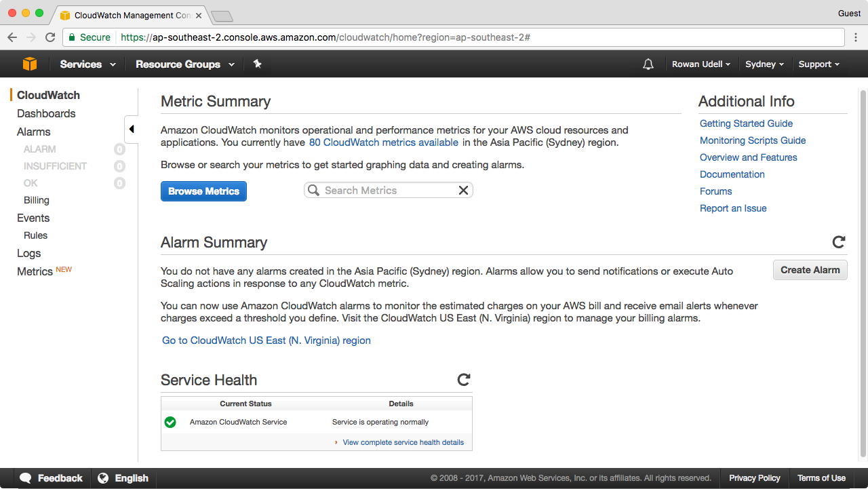
Task: Reload the page with browser refresh icon
Action: [50, 37]
